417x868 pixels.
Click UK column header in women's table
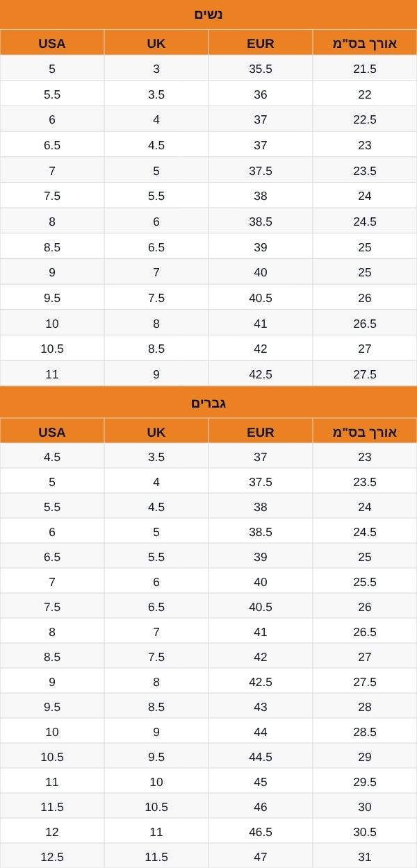(156, 43)
